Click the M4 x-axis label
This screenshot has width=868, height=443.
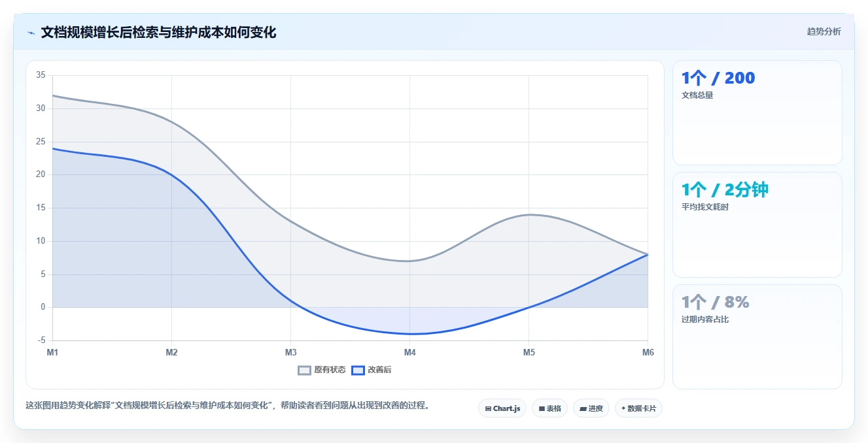click(409, 352)
